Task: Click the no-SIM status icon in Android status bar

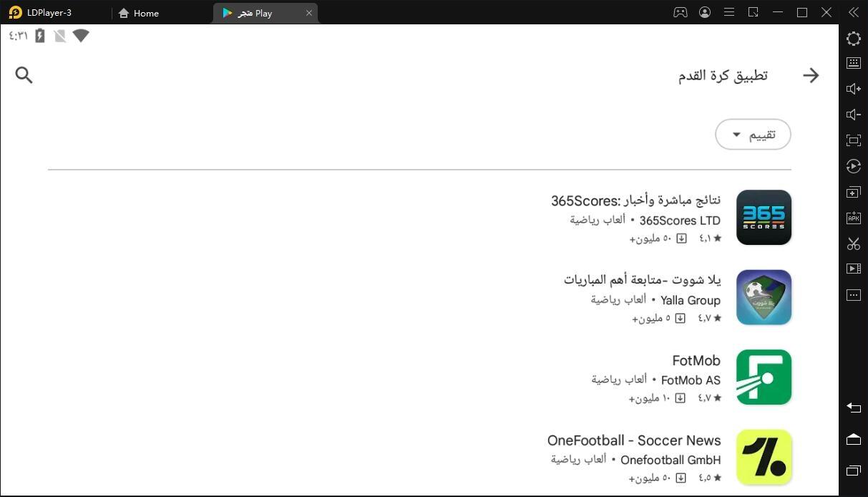Action: [x=60, y=35]
